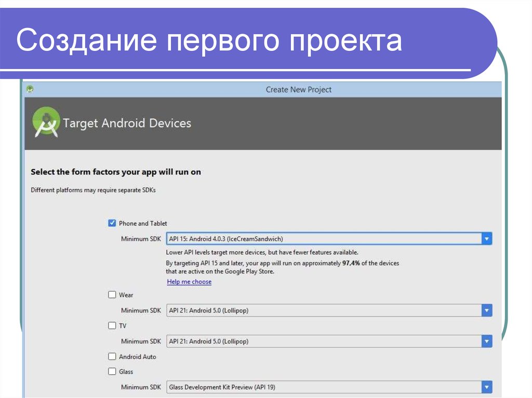Click the Создание первого проекта slide title
Screen dimensions: 532x398
click(x=209, y=40)
